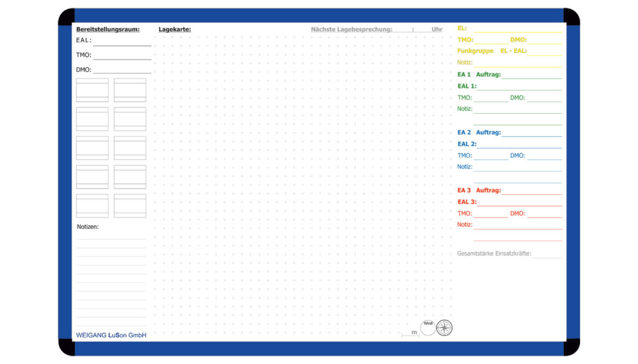Image resolution: width=638 pixels, height=364 pixels.
Task: Click the Wind direction circle
Action: [x=428, y=328]
